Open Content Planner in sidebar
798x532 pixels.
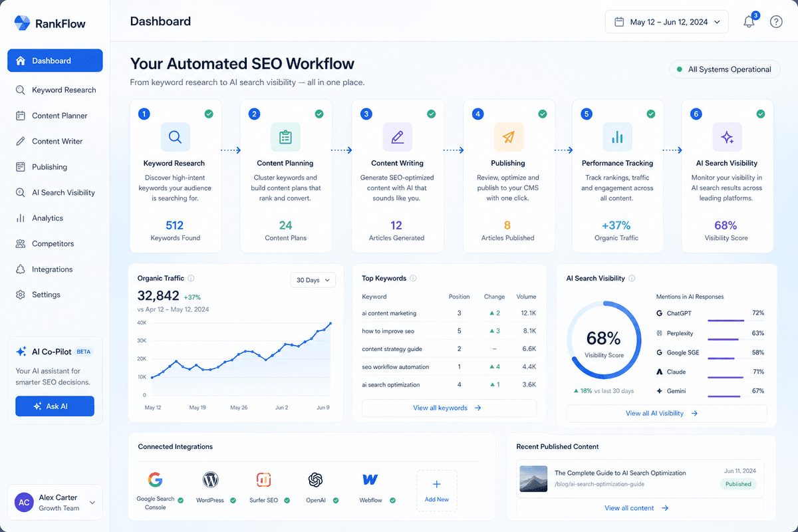point(55,116)
